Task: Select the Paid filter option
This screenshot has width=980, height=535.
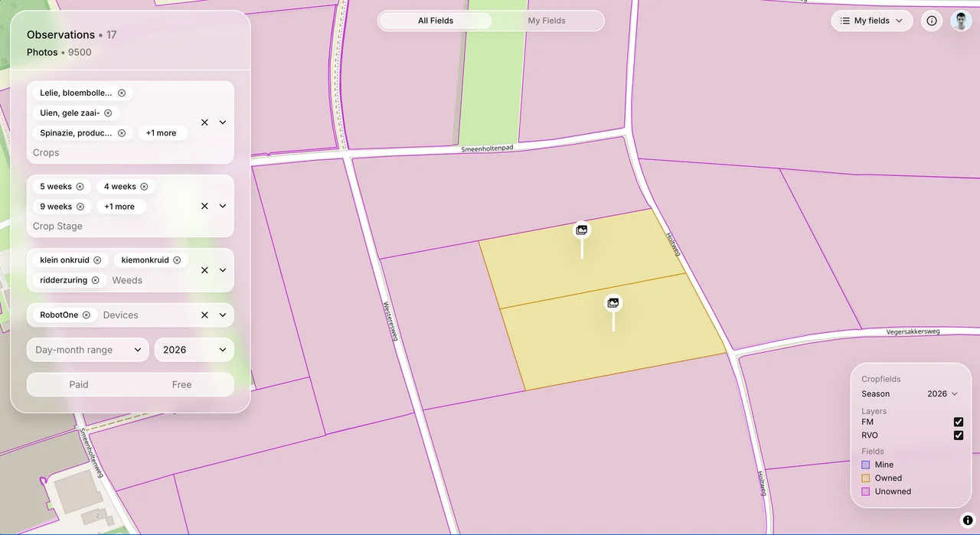Action: (79, 385)
